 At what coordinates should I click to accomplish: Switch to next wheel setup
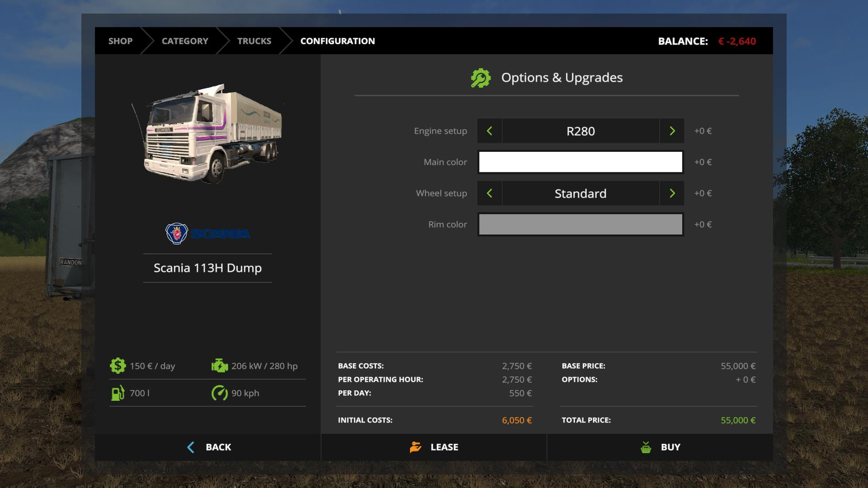tap(672, 193)
